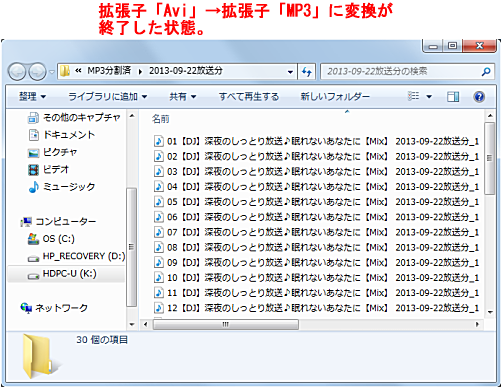Screen dimensions: 502x389
Task: Click the navigation pane scroll up arrow
Action: click(132, 116)
